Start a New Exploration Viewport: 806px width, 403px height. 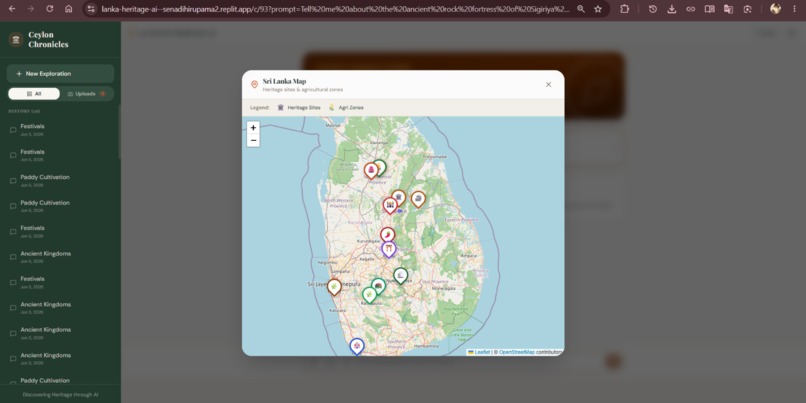tap(61, 74)
